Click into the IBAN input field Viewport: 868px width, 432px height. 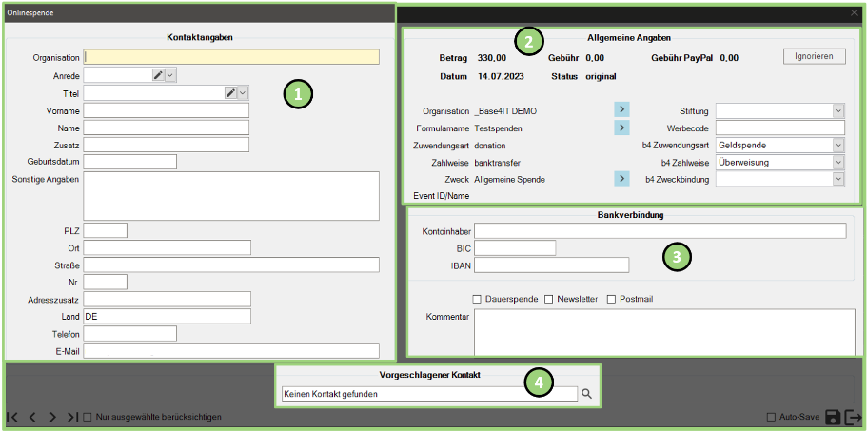[551, 265]
